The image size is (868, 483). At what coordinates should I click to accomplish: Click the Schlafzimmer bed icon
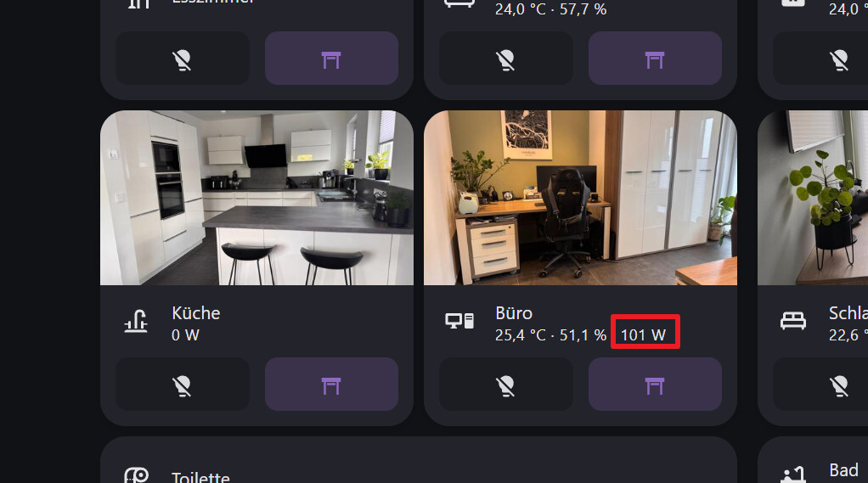(x=792, y=321)
